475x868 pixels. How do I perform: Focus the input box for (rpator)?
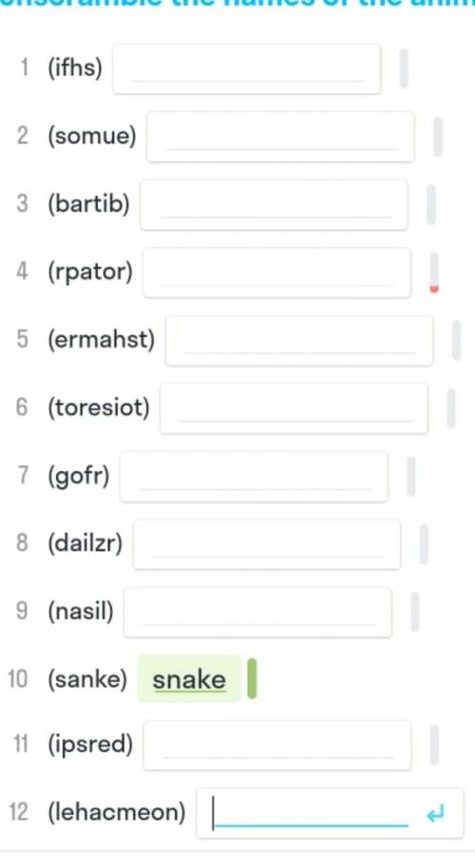point(276,273)
